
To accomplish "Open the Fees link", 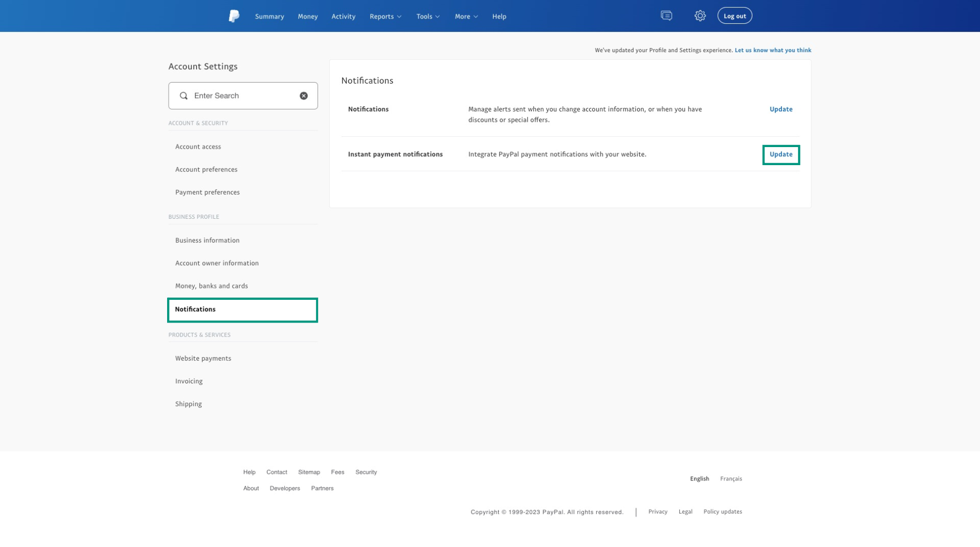I will pyautogui.click(x=337, y=472).
